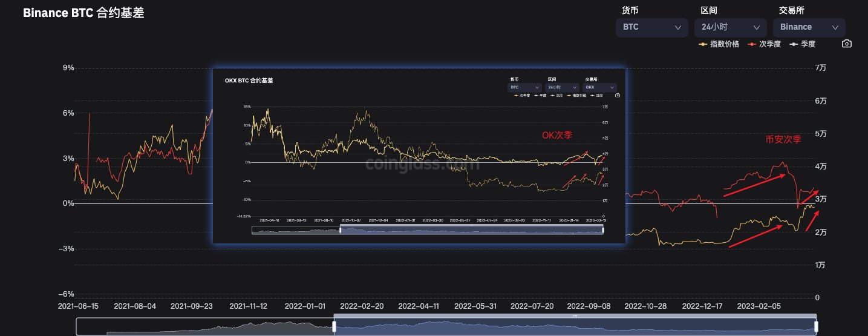Click the 2021-11-12 date on the x-axis
This screenshot has width=868, height=336.
tap(249, 306)
